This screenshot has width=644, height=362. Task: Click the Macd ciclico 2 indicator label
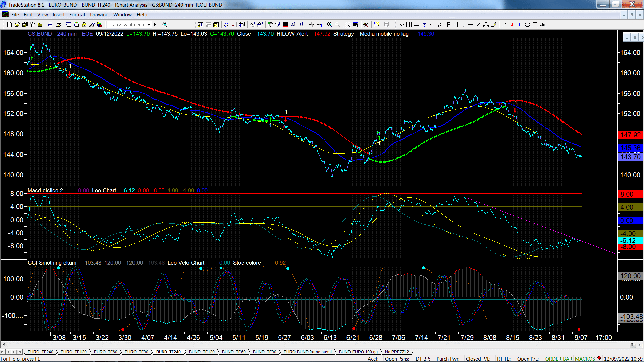45,190
